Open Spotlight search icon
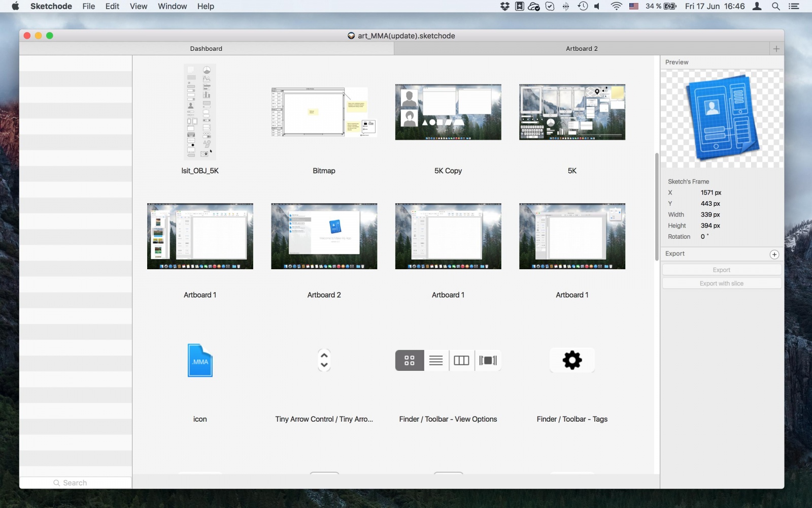This screenshot has height=508, width=812. click(775, 6)
